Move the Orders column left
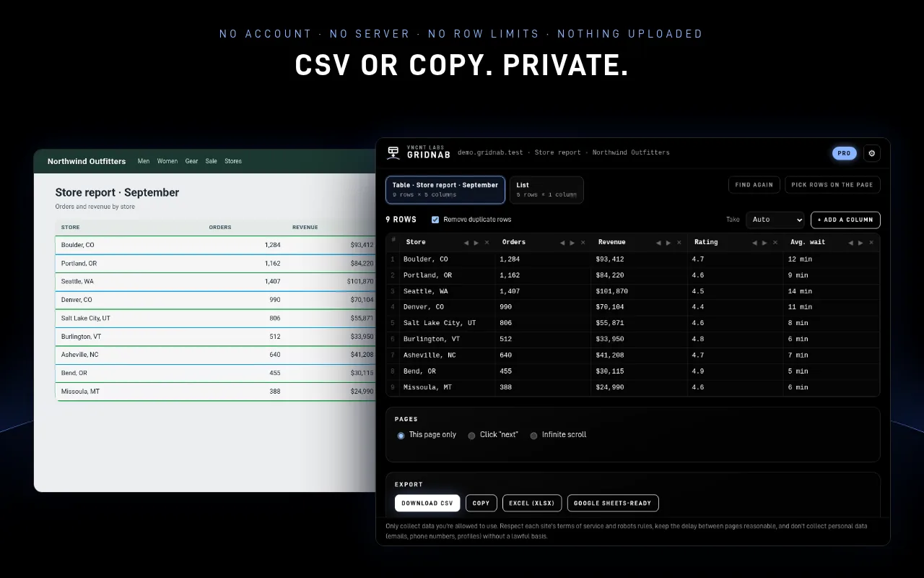The height and width of the screenshot is (578, 924). tap(562, 243)
